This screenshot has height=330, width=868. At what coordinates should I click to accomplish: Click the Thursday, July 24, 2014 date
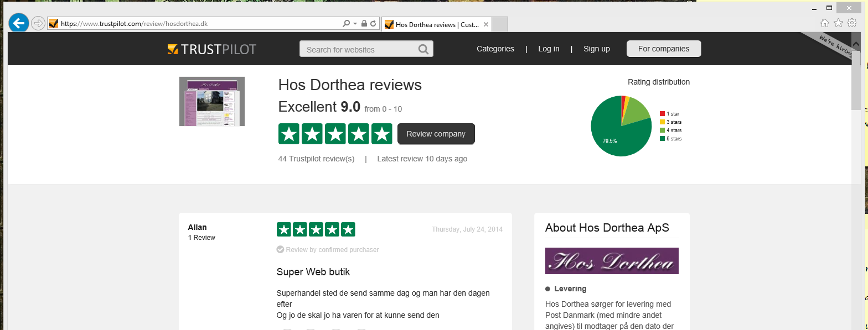point(467,229)
